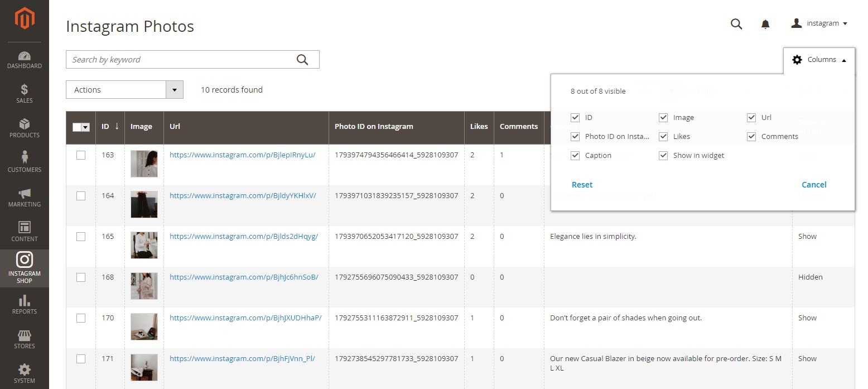Sort by the Comments column header

pyautogui.click(x=519, y=127)
